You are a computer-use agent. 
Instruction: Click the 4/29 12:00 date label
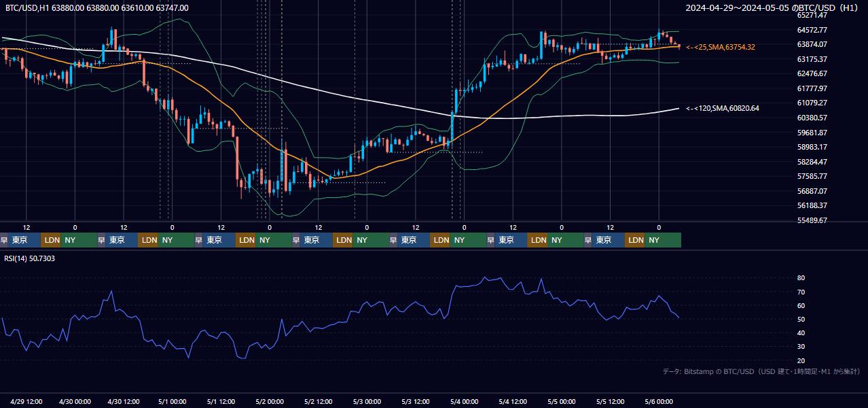point(26,401)
